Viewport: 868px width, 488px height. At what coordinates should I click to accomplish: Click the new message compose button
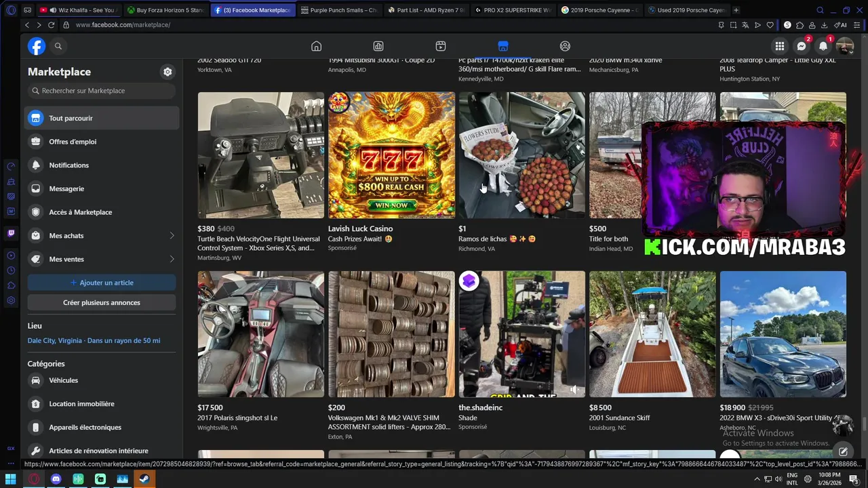tap(842, 451)
